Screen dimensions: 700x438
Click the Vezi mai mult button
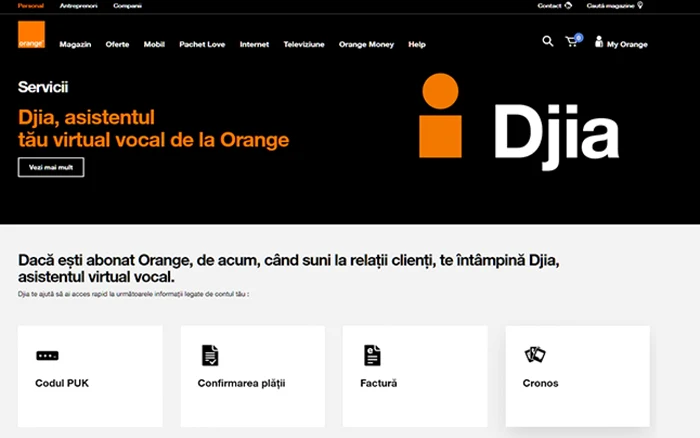(x=51, y=167)
